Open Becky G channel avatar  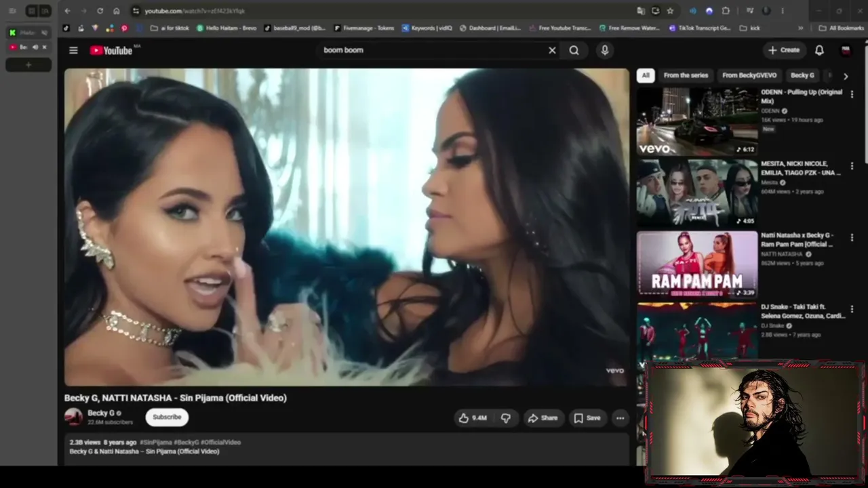(x=73, y=417)
